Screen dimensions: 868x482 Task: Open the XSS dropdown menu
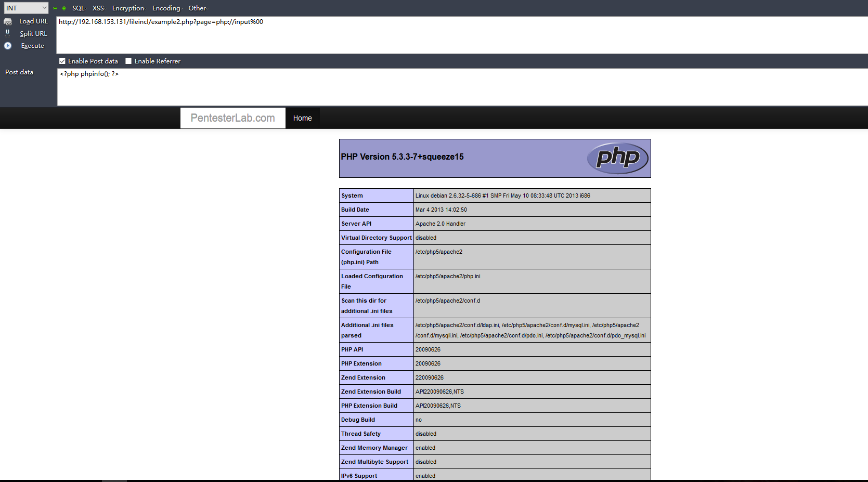(x=99, y=8)
